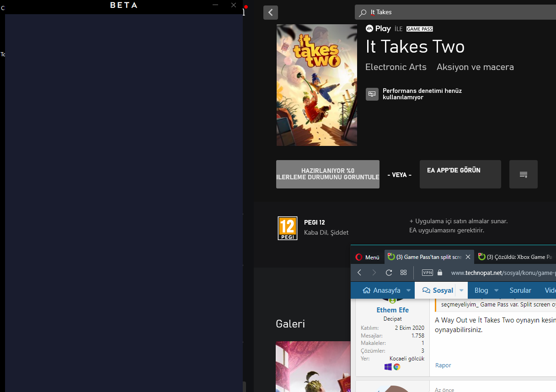Viewport: 556px width, 392px height.
Task: Expand the Blog dropdown arrow
Action: point(497,290)
